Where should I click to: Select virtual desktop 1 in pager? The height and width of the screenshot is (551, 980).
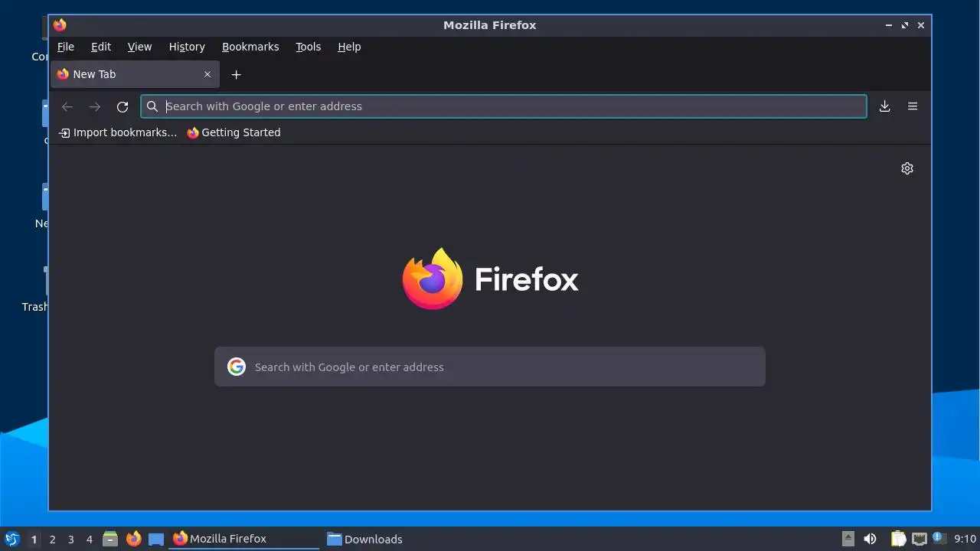[34, 540]
